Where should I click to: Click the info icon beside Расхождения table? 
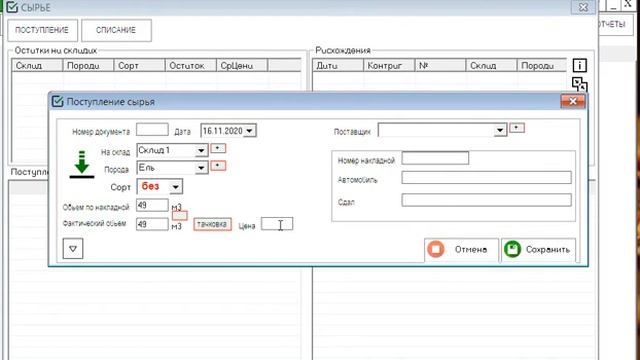[x=580, y=65]
